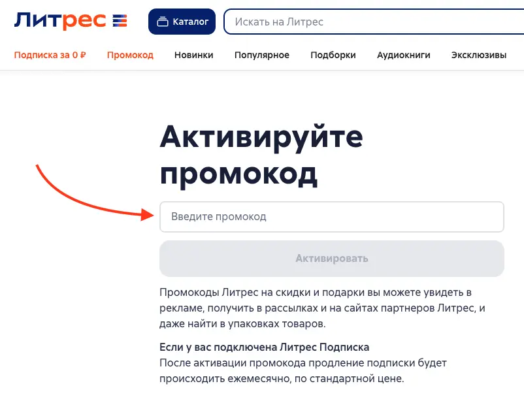This screenshot has width=524, height=420.
Task: Open the Подписка за 0 ₽ offer
Action: tap(50, 55)
